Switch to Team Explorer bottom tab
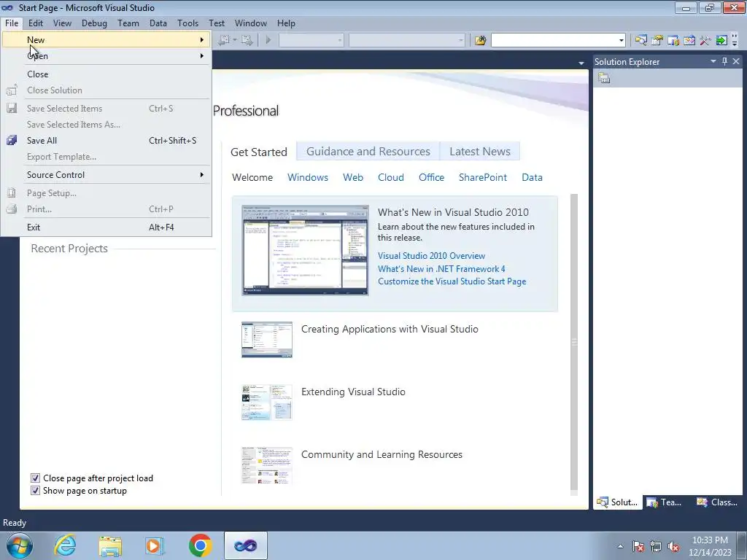This screenshot has width=747, height=560. (x=665, y=502)
